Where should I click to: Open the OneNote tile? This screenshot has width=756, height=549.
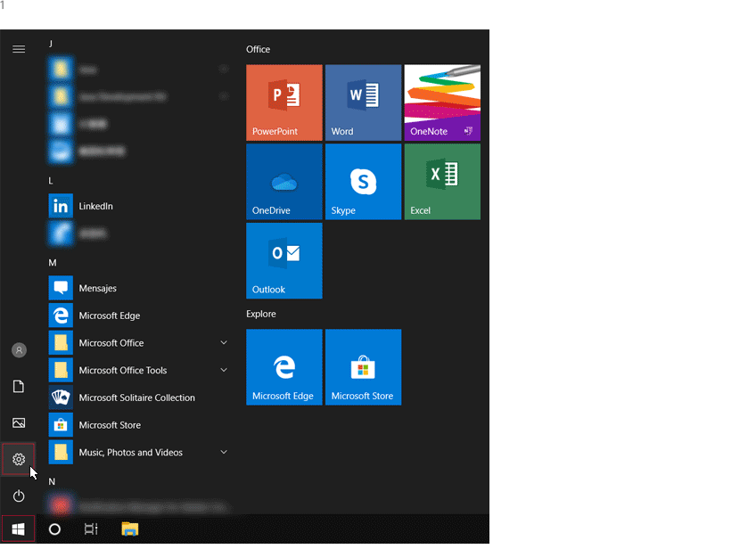click(x=442, y=102)
